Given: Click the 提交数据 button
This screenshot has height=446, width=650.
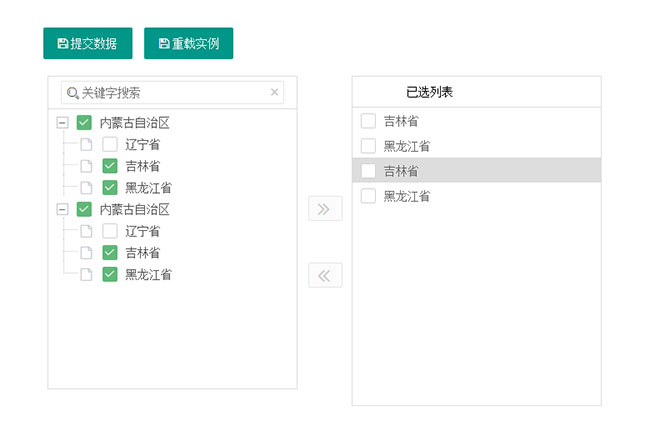Looking at the screenshot, I should point(88,44).
